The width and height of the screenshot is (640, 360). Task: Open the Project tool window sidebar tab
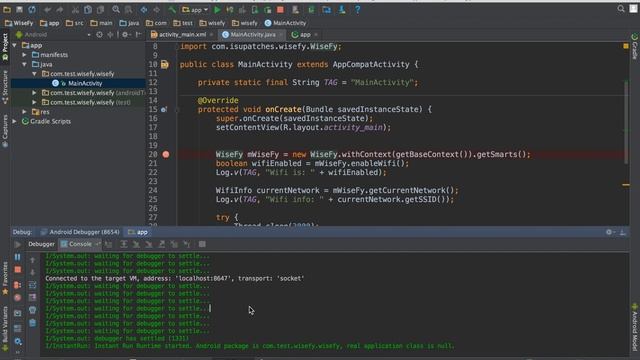pyautogui.click(x=5, y=47)
